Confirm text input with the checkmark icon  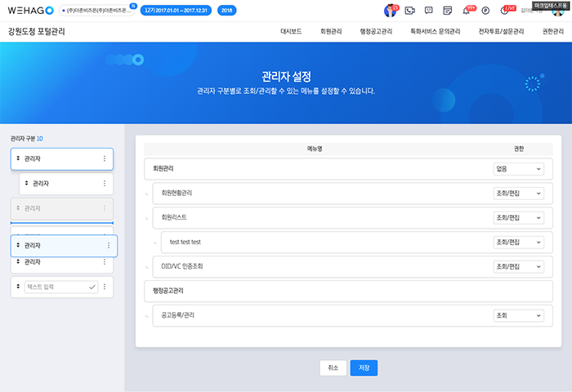pos(92,287)
